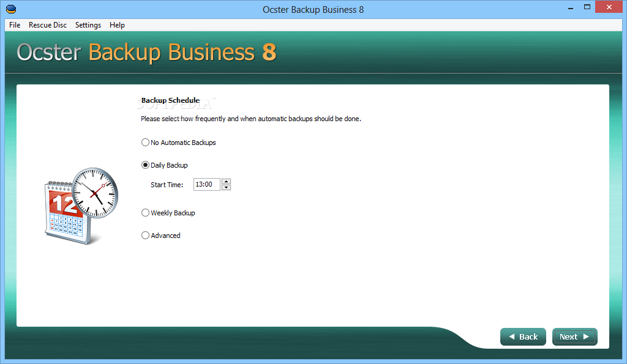Open the Help menu
The height and width of the screenshot is (364, 627).
point(117,24)
